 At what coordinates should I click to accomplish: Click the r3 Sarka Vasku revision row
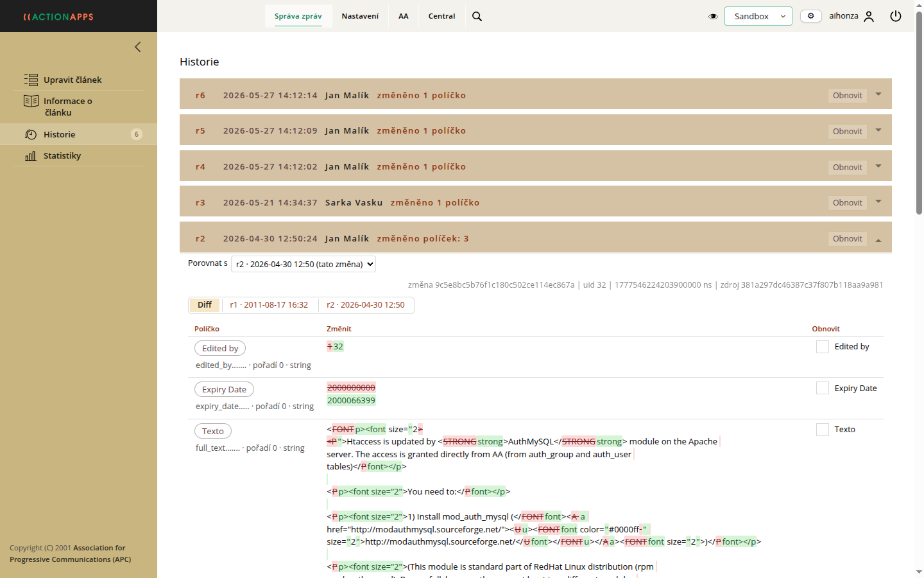pyautogui.click(x=536, y=202)
